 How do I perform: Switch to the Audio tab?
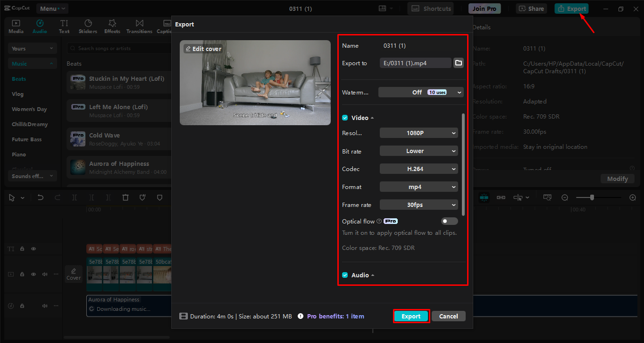click(40, 26)
